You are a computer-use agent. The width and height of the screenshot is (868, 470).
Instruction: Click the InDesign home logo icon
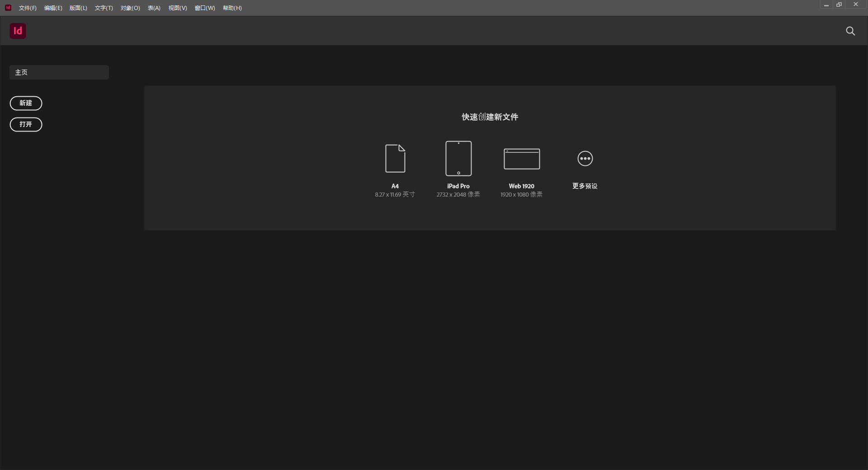click(18, 31)
